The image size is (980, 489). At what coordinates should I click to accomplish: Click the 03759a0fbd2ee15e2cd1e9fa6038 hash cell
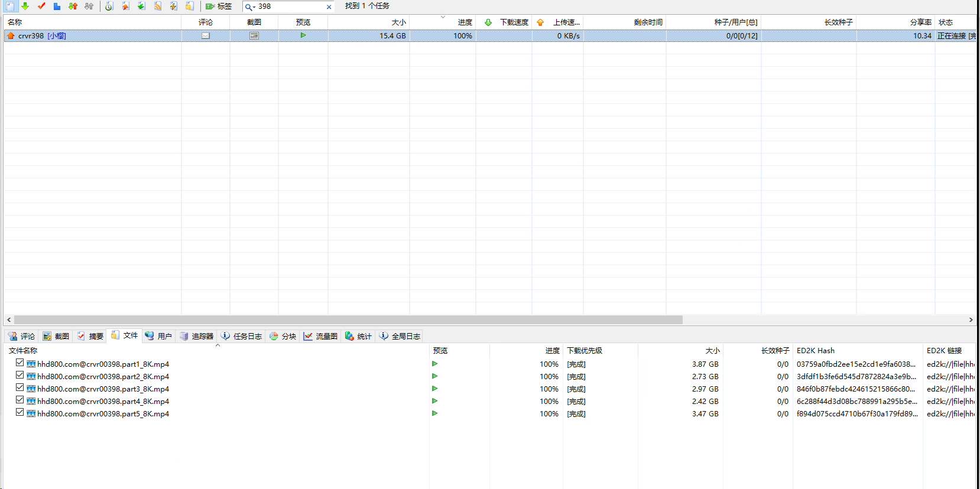[856, 364]
